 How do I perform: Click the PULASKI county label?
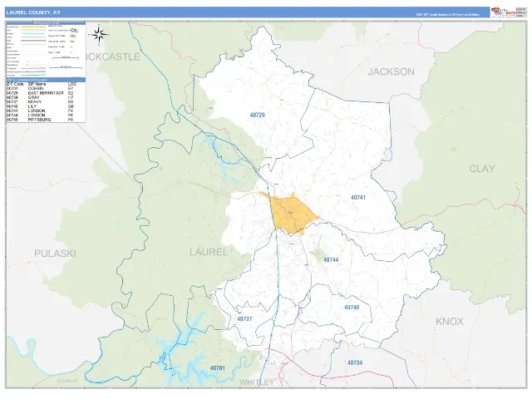(55, 254)
